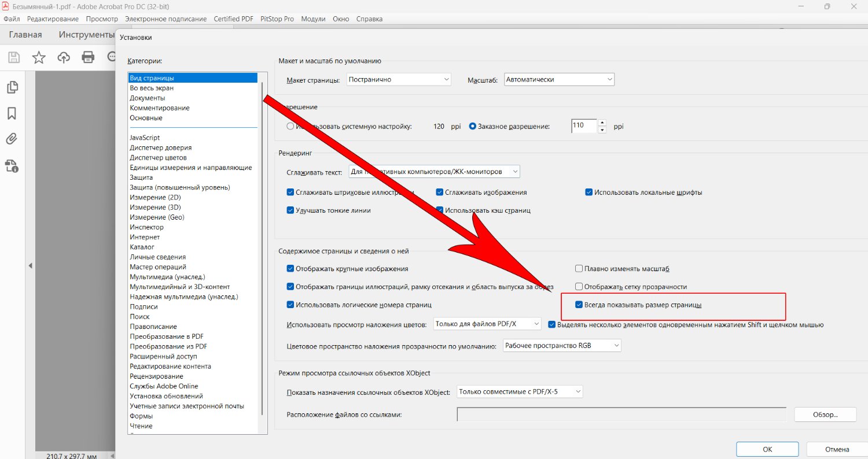The image size is (868, 459).
Task: Open the Bookmarks sidebar panel icon
Action: point(12,113)
